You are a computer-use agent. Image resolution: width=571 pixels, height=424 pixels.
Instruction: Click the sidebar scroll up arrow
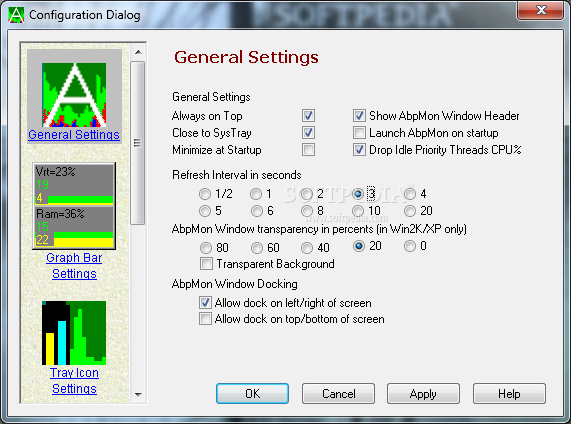pos(138,52)
